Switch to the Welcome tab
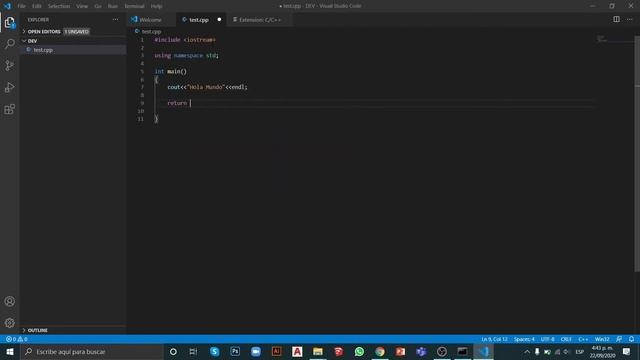Image resolution: width=640 pixels, height=360 pixels. [150, 20]
